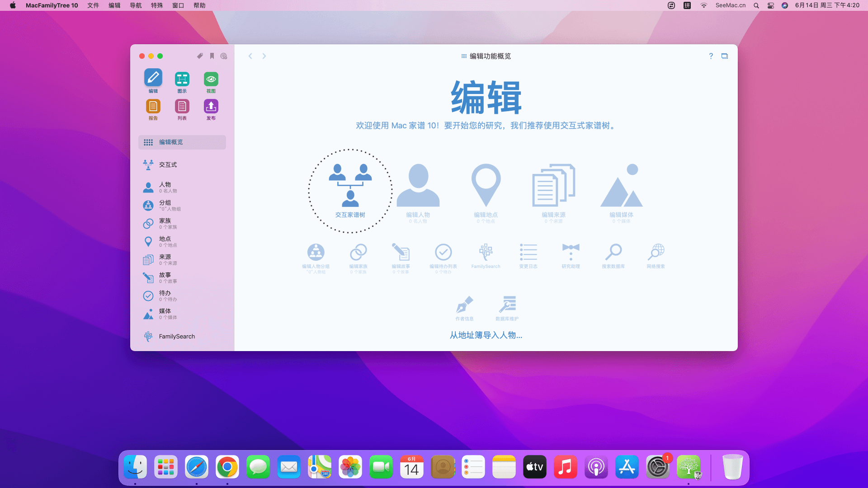Image resolution: width=868 pixels, height=488 pixels.
Task: Click the 发布 (Publish) upload icon
Action: point(211,107)
